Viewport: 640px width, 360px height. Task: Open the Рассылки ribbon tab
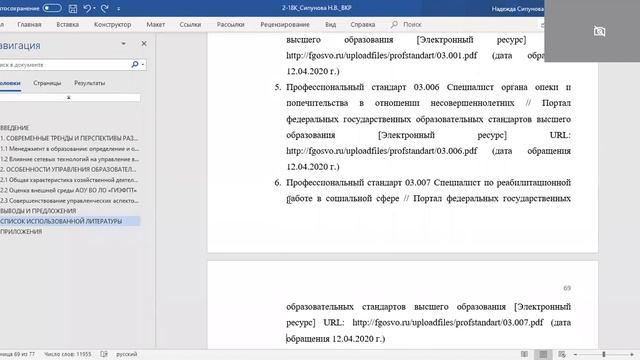click(231, 24)
